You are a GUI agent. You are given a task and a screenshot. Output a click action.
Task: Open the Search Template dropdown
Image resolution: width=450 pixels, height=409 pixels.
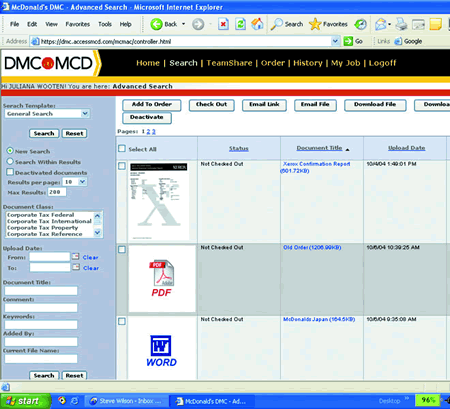[x=85, y=114]
